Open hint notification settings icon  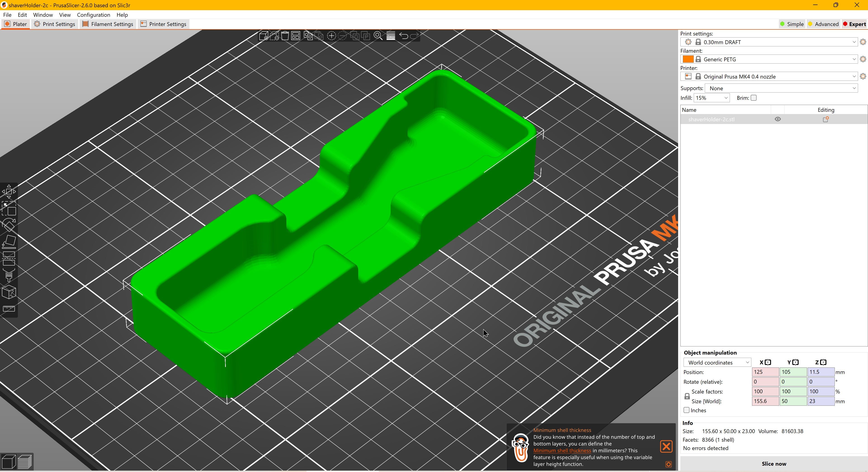tap(669, 464)
